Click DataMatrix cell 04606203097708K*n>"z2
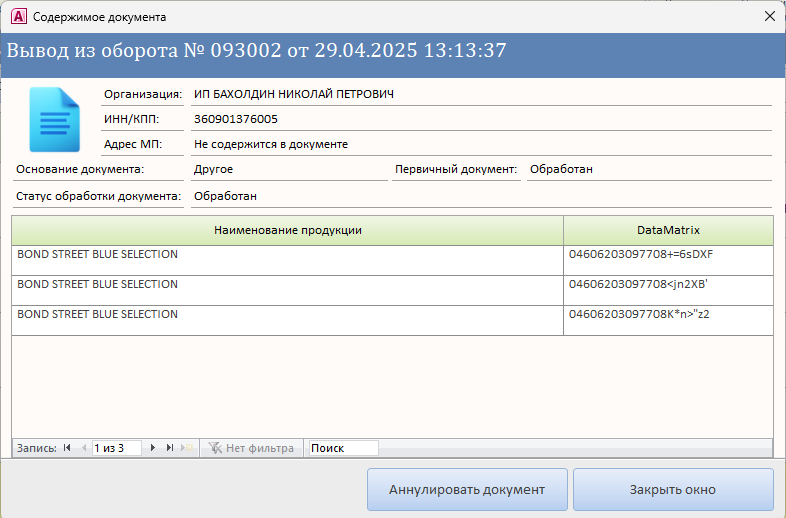This screenshot has height=518, width=786. [x=668, y=320]
